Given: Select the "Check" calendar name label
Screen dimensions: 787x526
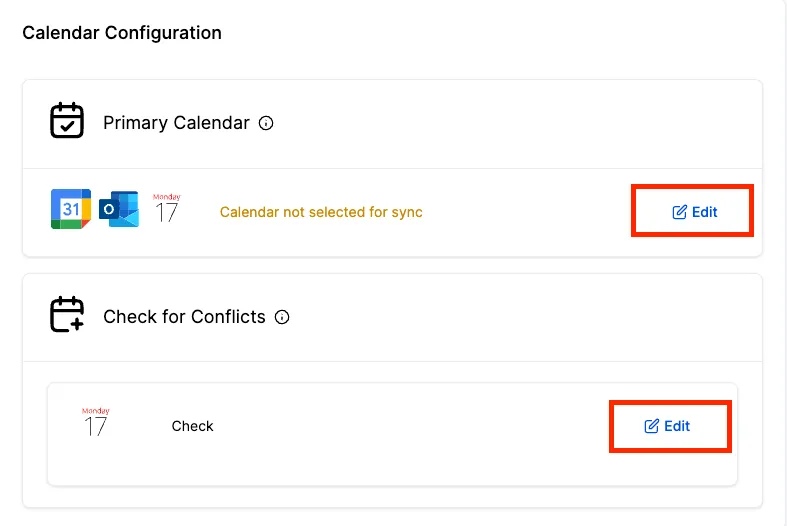Looking at the screenshot, I should pyautogui.click(x=193, y=426).
